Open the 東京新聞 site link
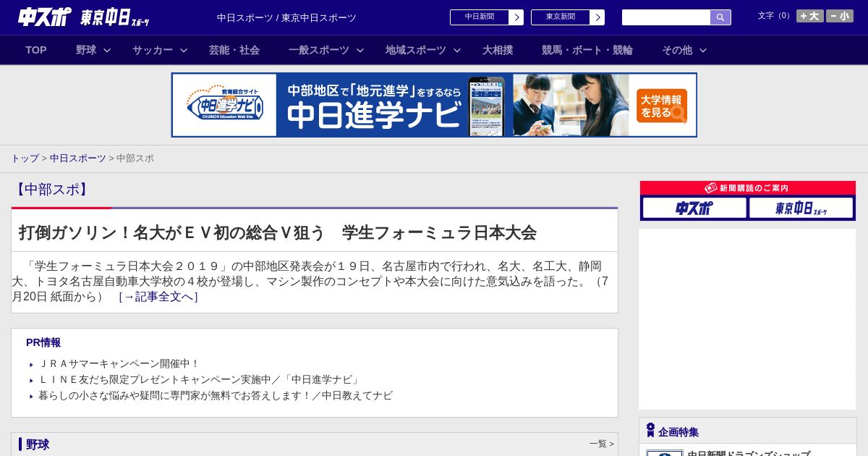Image resolution: width=868 pixels, height=456 pixels. (561, 17)
